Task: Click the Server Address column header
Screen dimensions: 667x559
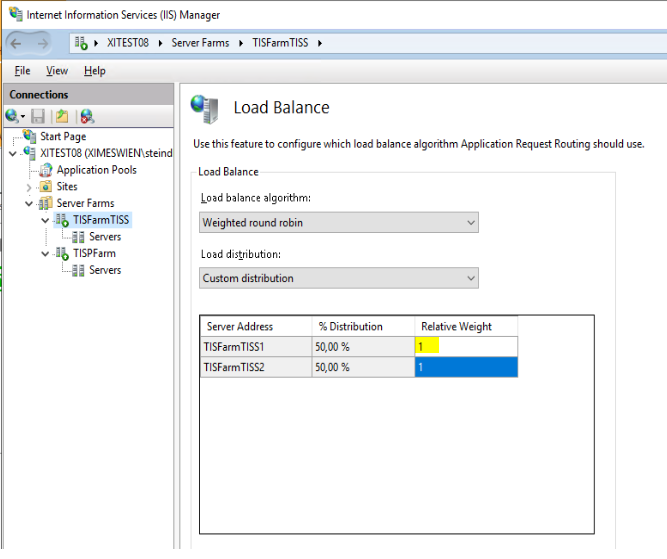Action: point(256,326)
